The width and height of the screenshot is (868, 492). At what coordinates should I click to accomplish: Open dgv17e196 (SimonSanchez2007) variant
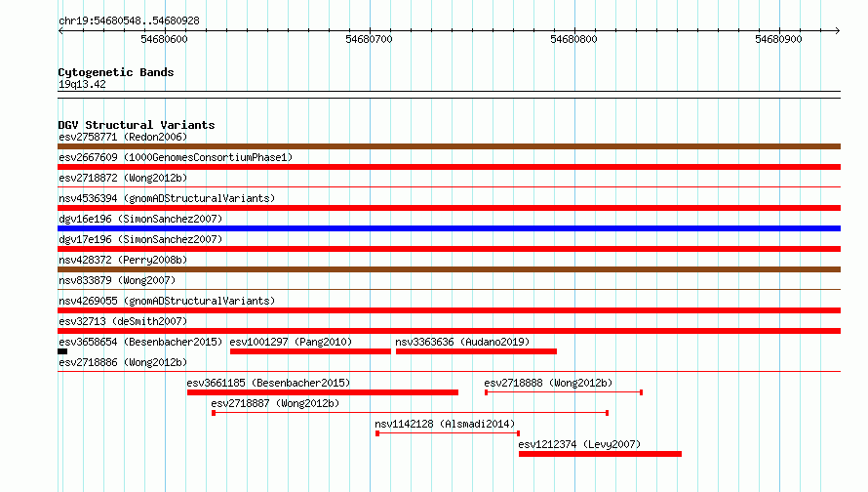tap(140, 239)
